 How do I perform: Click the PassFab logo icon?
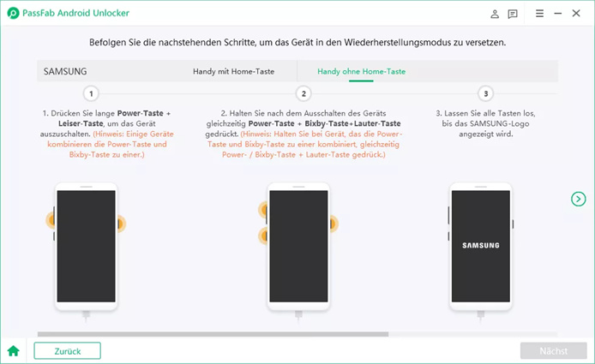coord(13,13)
